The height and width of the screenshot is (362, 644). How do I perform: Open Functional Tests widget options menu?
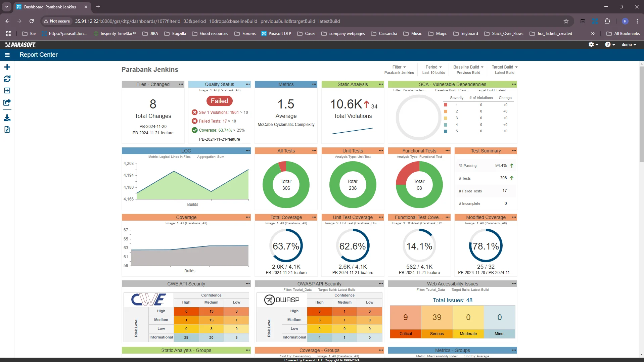click(448, 151)
